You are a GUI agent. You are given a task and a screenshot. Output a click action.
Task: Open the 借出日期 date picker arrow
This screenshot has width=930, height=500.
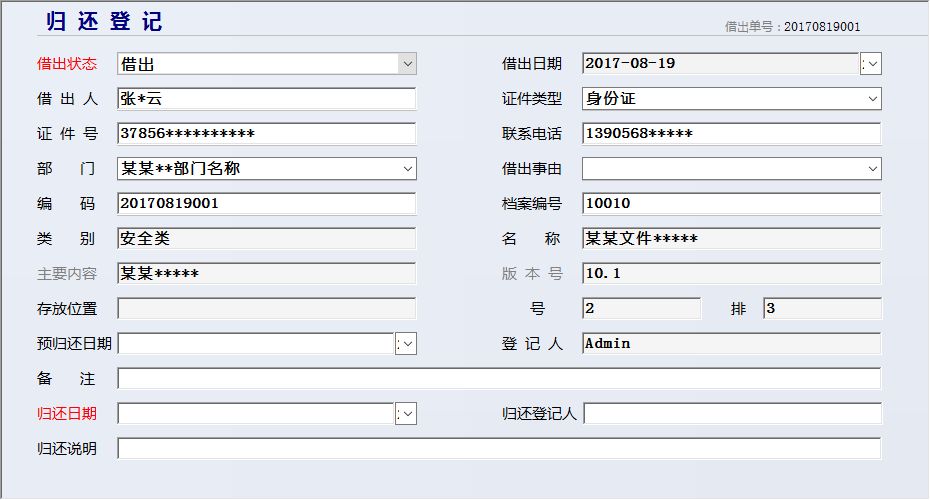click(x=871, y=63)
